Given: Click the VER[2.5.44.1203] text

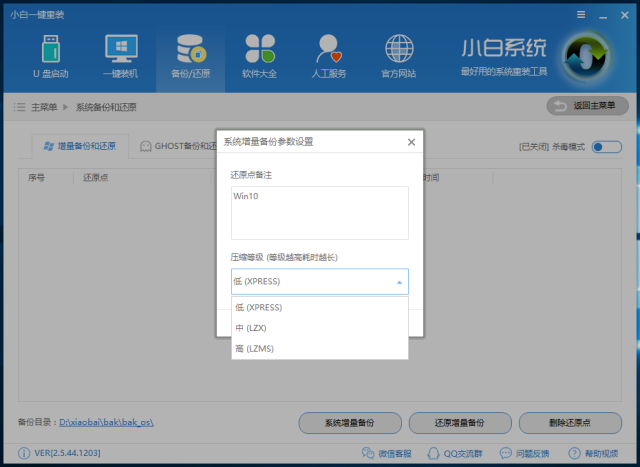Looking at the screenshot, I should [x=67, y=453].
